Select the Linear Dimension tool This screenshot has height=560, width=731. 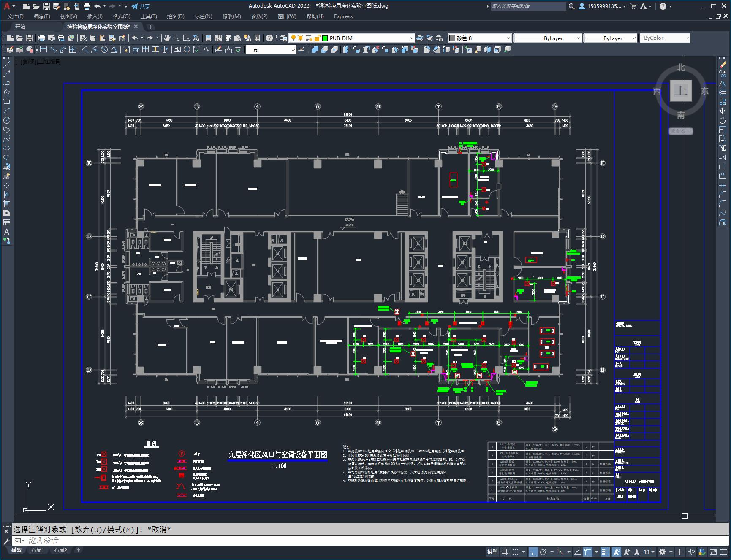point(44,50)
